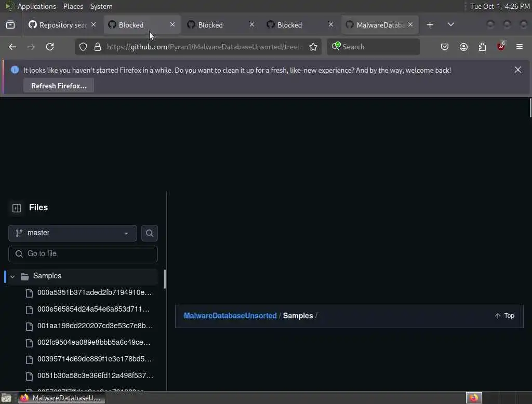This screenshot has height=404, width=532.
Task: Open the extensions puzzle icon
Action: [482, 47]
